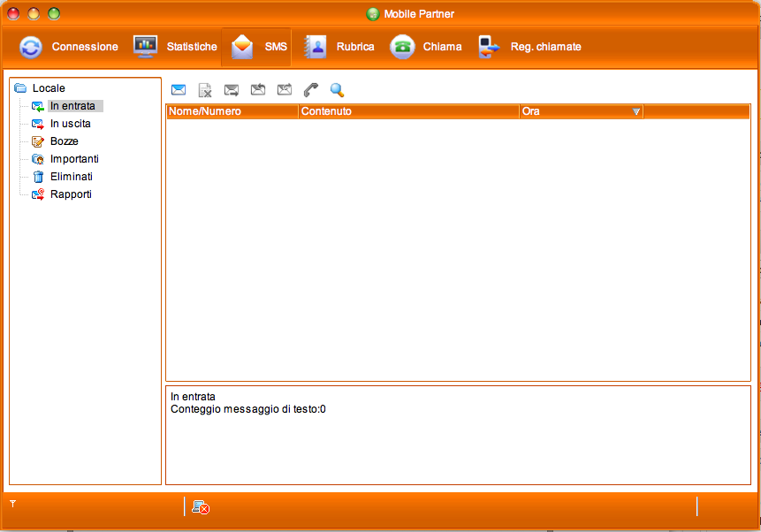Click the signal antenna status icon
The width and height of the screenshot is (761, 532).
[13, 503]
